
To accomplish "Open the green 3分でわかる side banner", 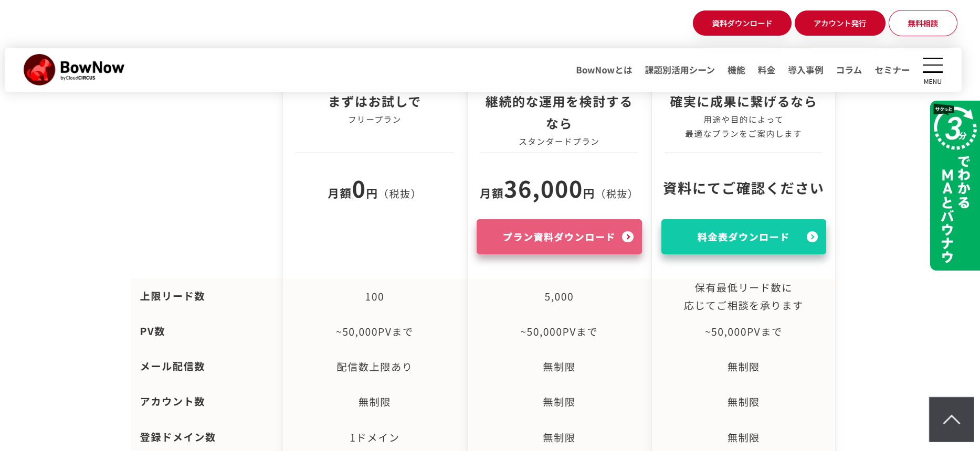I will [954, 185].
